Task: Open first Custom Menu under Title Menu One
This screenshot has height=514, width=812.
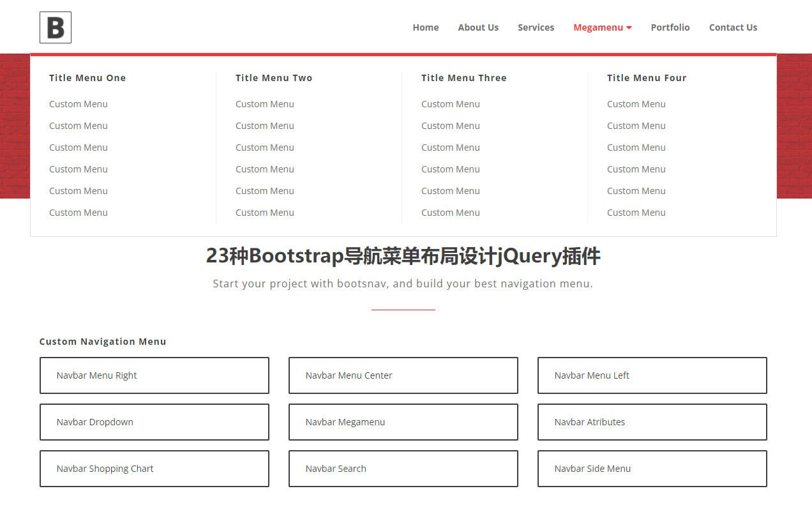Action: click(79, 104)
